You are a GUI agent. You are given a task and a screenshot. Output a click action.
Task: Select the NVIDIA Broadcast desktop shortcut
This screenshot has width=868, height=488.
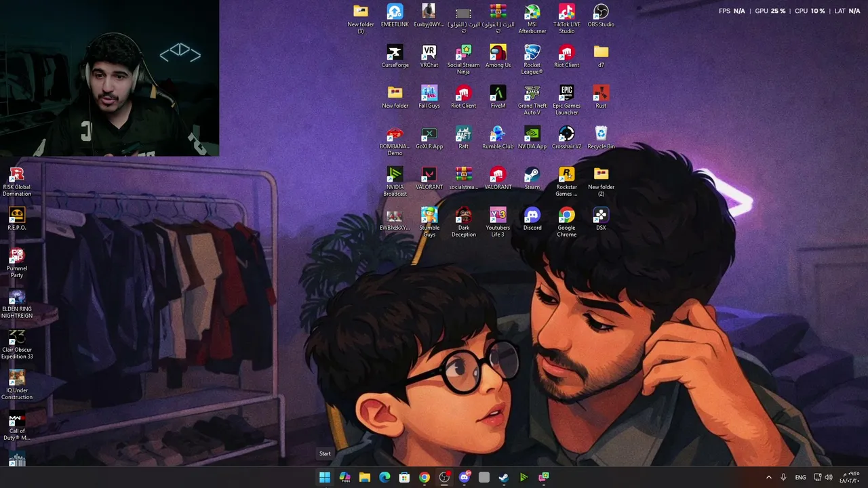tap(395, 182)
